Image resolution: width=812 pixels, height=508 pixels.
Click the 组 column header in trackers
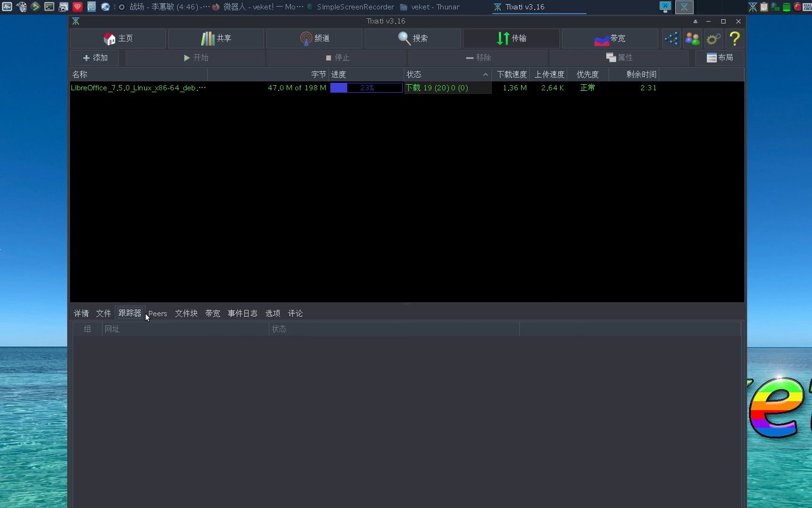[x=88, y=329]
